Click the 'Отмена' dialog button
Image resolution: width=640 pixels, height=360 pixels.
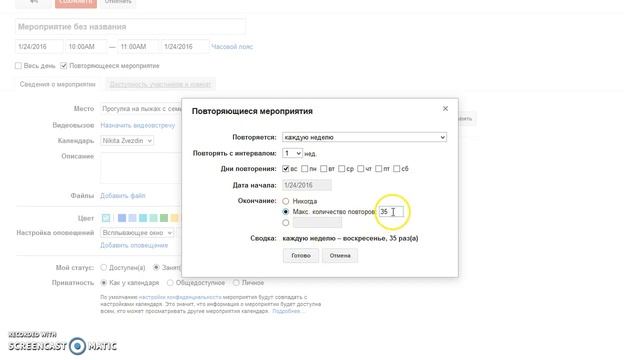tap(340, 256)
